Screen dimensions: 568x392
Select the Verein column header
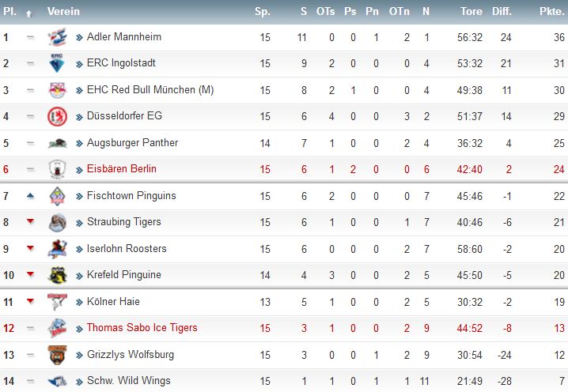coord(63,12)
